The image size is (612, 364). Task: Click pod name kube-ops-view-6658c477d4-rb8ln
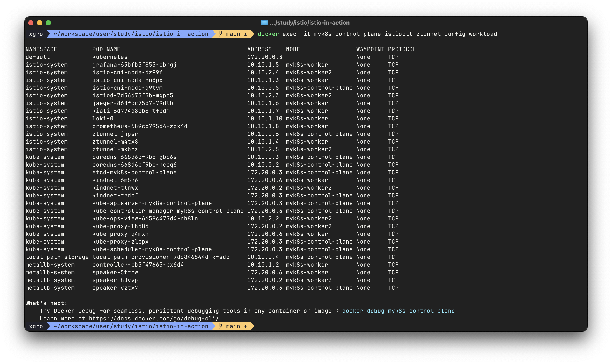145,218
